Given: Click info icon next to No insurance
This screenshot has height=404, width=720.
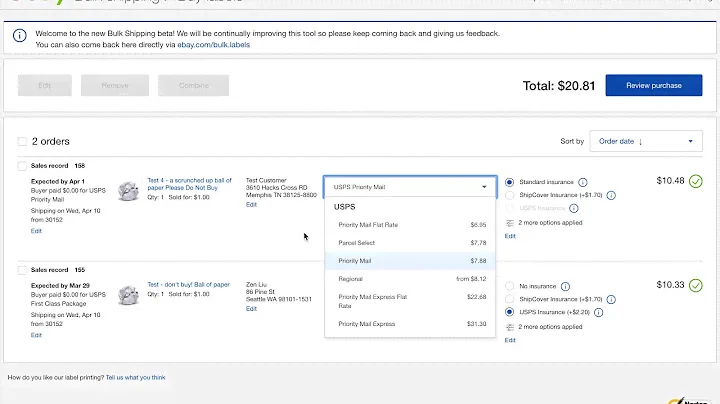Looking at the screenshot, I should point(564,286).
